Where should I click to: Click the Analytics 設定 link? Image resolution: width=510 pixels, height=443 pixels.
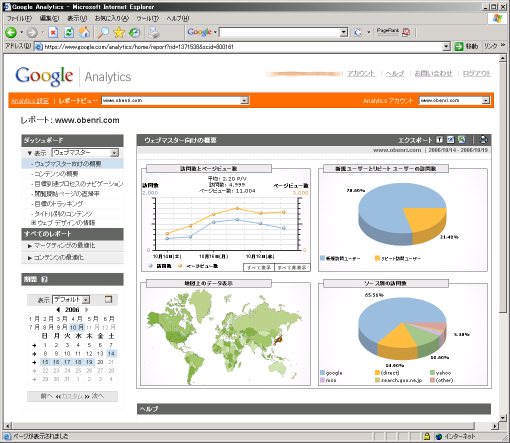(x=30, y=101)
